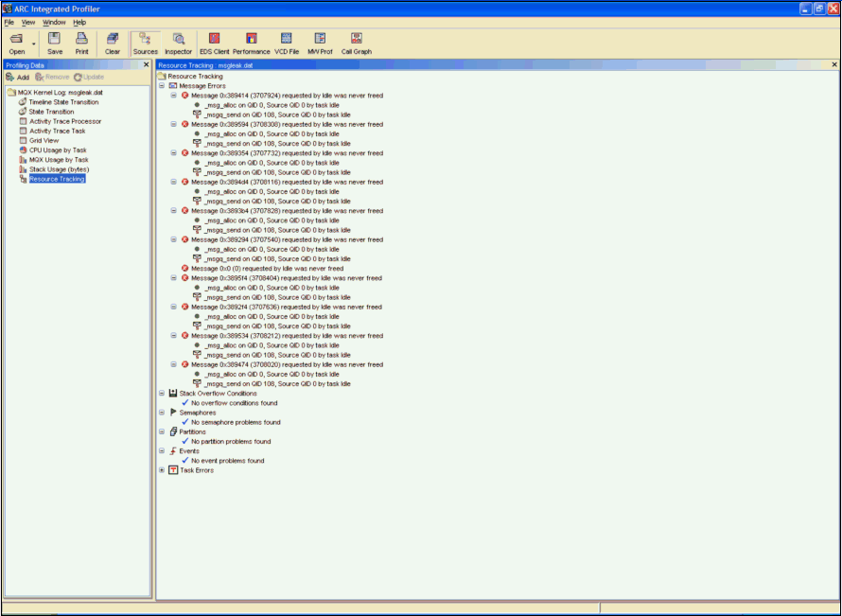This screenshot has height=616, width=842.
Task: Expand the Task Errors node
Action: click(162, 470)
